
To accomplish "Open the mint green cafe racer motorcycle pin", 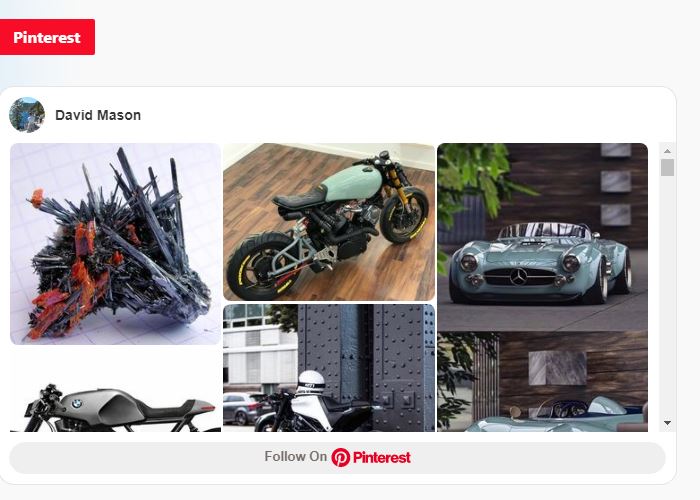I will point(329,222).
